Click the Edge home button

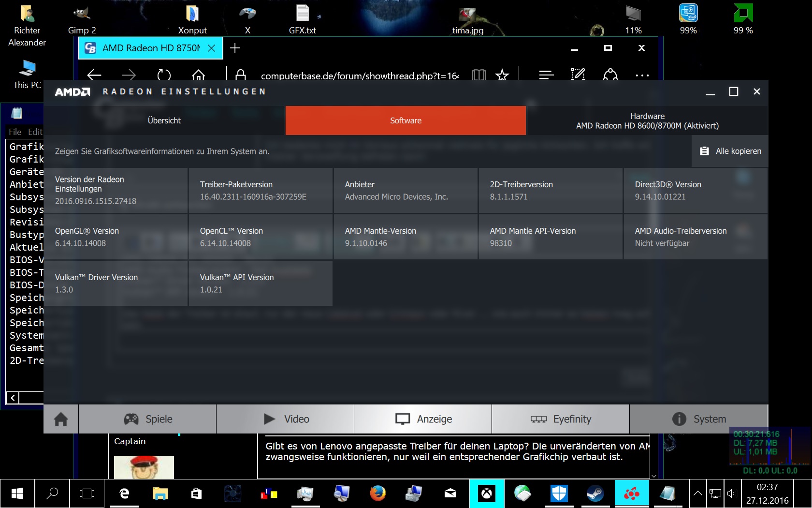199,75
